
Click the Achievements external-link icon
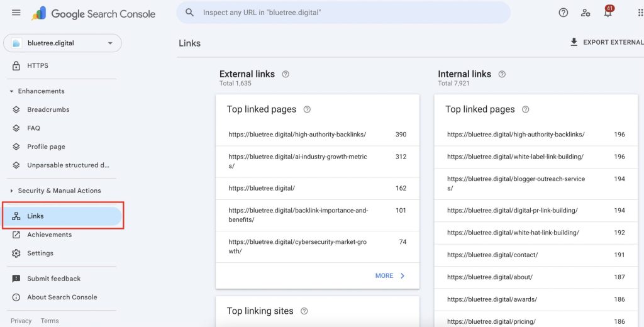16,235
